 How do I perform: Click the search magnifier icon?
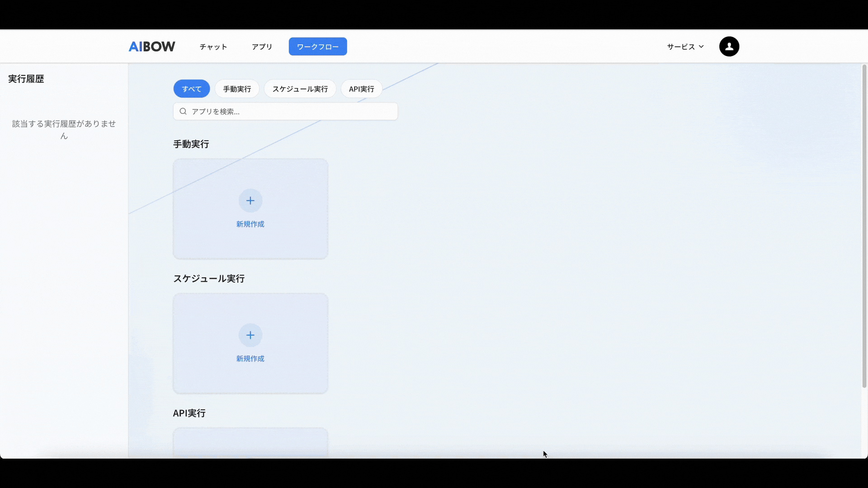point(183,111)
